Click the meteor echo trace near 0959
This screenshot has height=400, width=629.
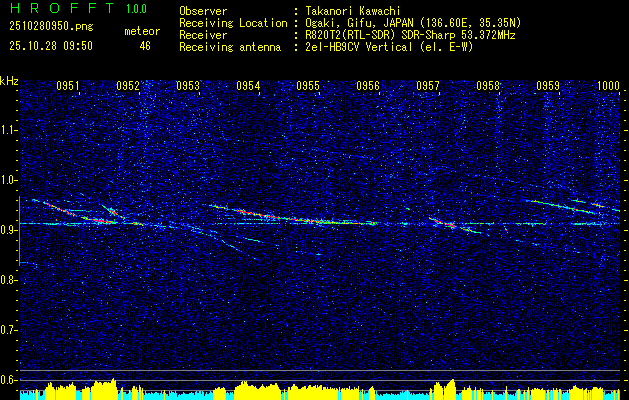(x=562, y=206)
